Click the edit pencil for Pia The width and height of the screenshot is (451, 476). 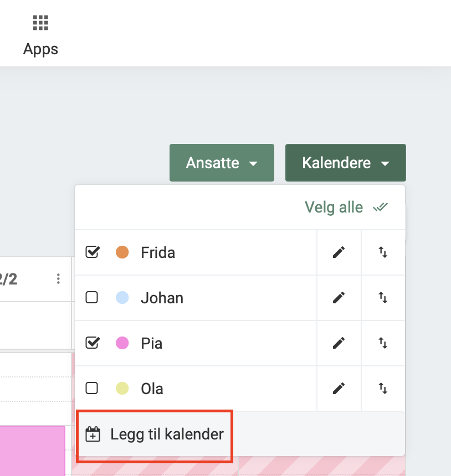click(339, 343)
